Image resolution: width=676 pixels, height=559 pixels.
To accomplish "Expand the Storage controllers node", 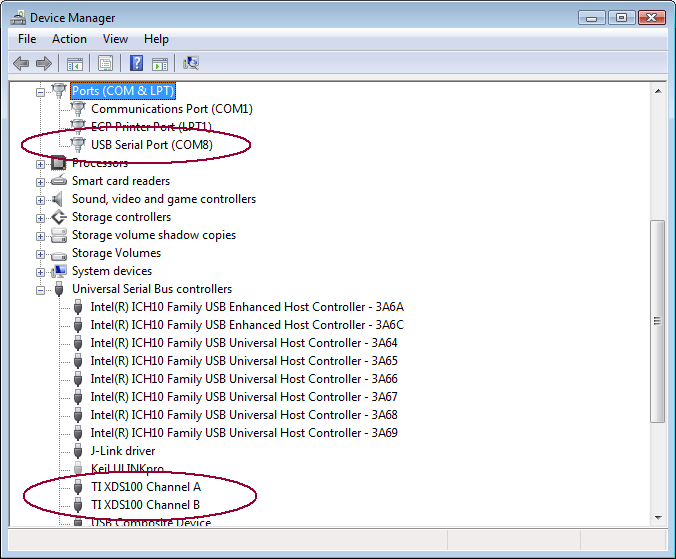I will [40, 218].
